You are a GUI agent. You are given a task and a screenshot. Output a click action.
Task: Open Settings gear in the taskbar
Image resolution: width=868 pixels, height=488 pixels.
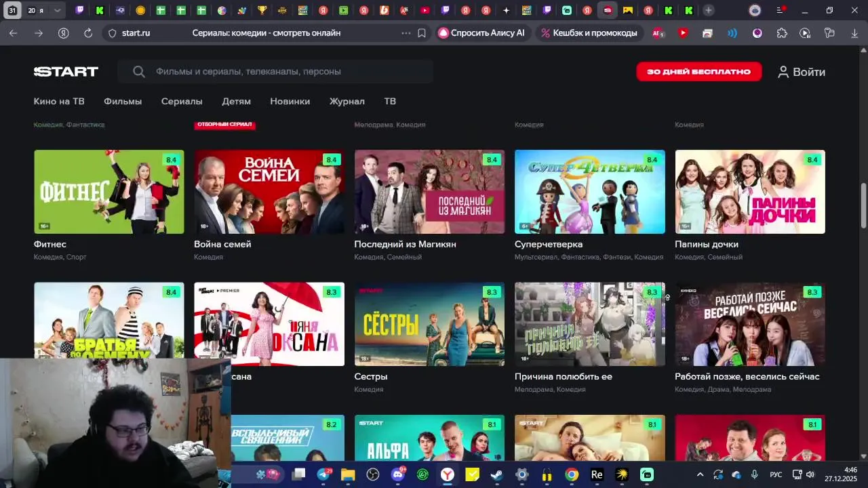522,474
